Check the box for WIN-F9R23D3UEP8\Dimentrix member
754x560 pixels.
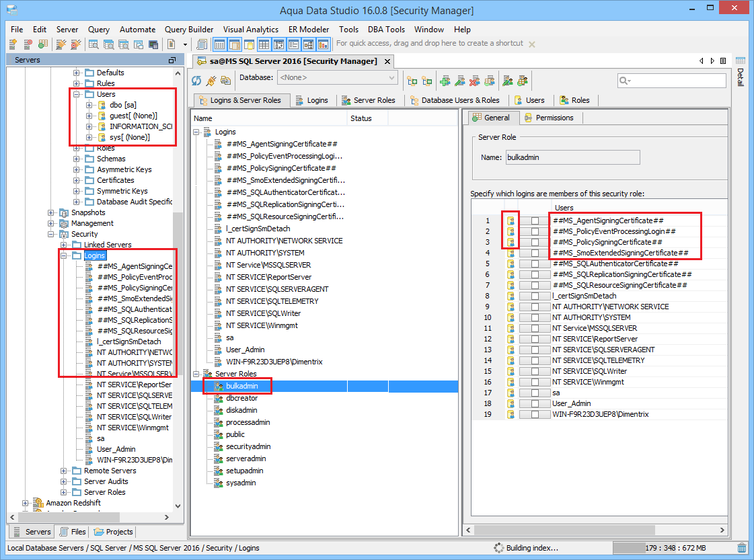pyautogui.click(x=535, y=414)
